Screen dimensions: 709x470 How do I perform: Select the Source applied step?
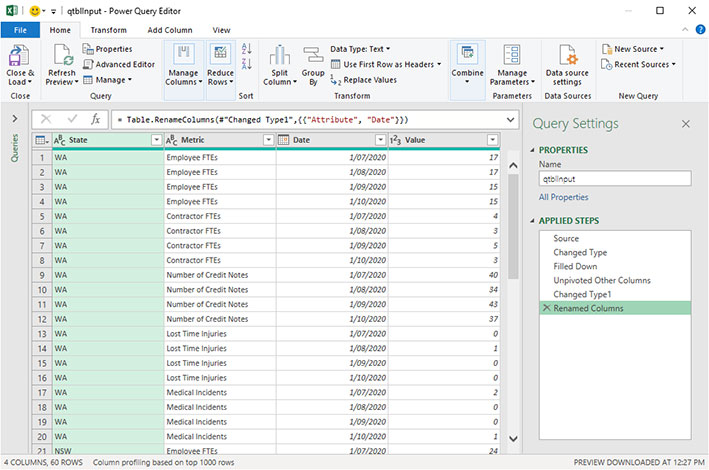pos(615,238)
